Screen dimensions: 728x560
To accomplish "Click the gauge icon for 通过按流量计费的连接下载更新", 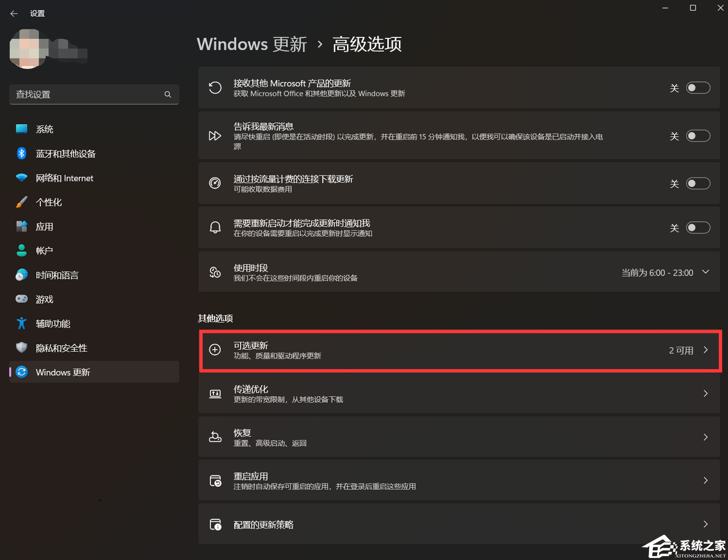I will pos(215,183).
